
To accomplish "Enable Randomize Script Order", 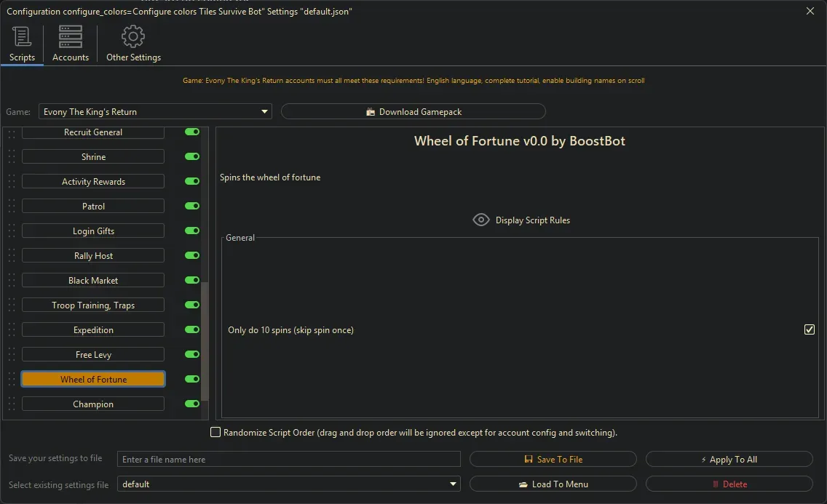I will coord(215,432).
